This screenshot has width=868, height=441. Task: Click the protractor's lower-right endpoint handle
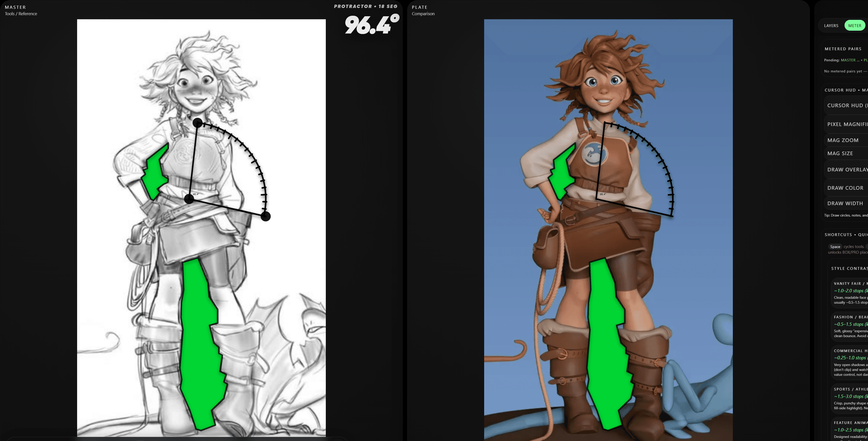(x=265, y=217)
